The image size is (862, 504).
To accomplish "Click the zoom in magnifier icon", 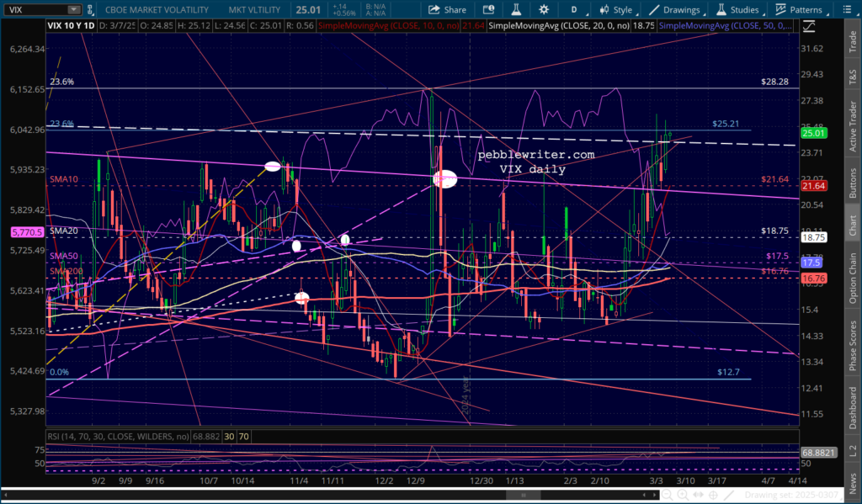I will tap(682, 496).
